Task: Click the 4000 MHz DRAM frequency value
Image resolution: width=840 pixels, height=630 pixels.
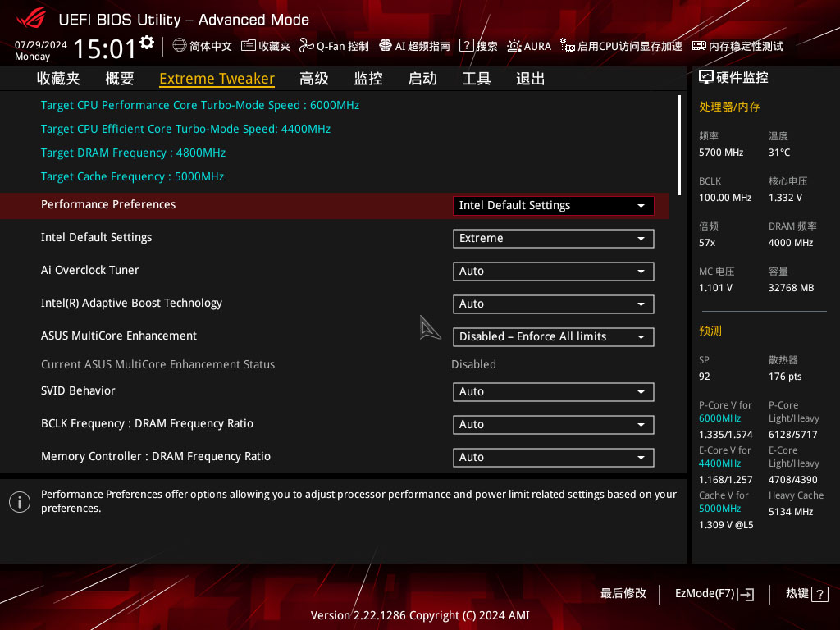Action: coord(791,243)
